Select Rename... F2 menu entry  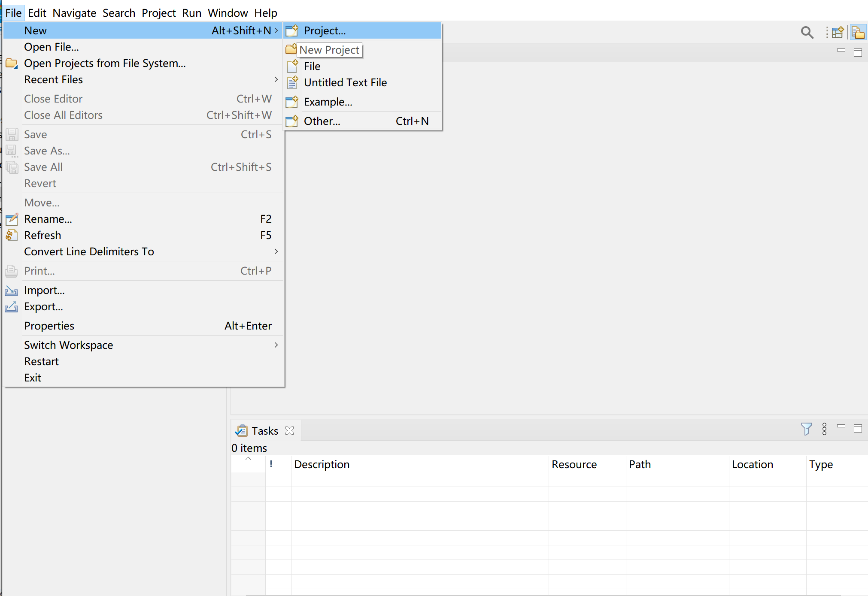(x=143, y=219)
